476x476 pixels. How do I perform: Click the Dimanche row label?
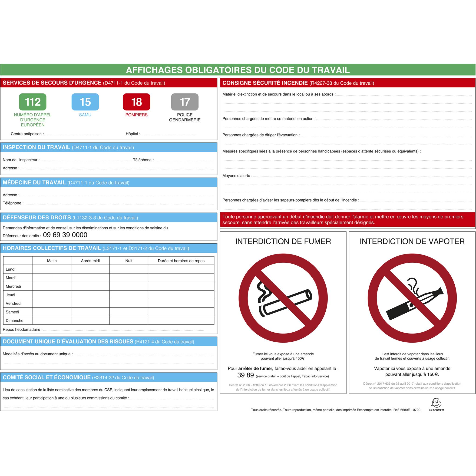15,321
